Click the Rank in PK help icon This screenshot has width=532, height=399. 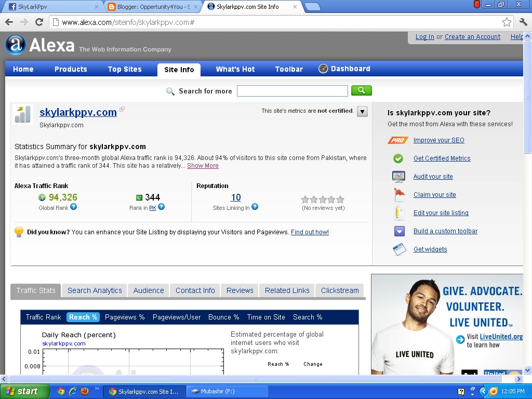162,207
